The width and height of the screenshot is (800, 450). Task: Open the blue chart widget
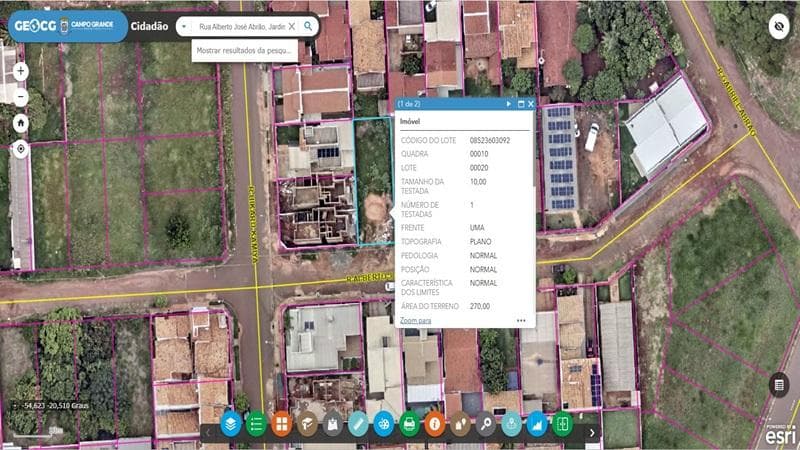click(537, 424)
